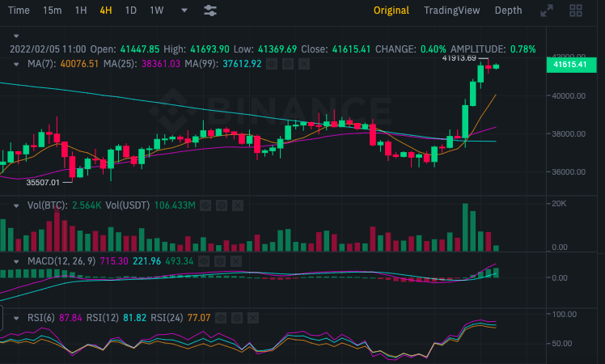The height and width of the screenshot is (364, 605).
Task: Click the Low value 41369.69
Action: 277,49
